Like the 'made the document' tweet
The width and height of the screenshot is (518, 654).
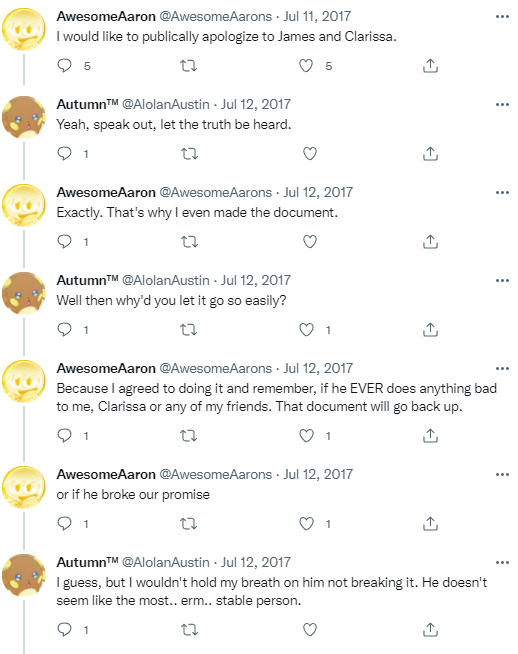point(309,241)
